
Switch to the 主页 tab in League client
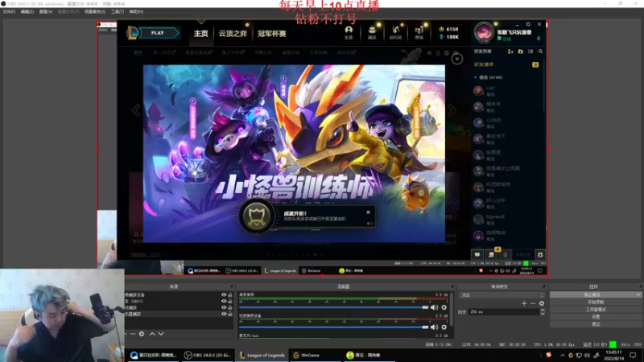200,34
